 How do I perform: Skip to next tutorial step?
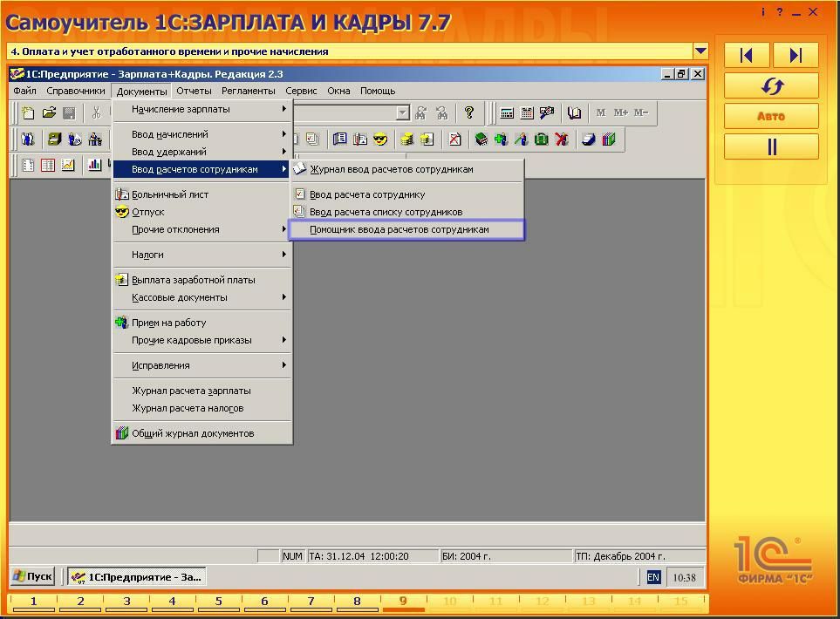796,55
